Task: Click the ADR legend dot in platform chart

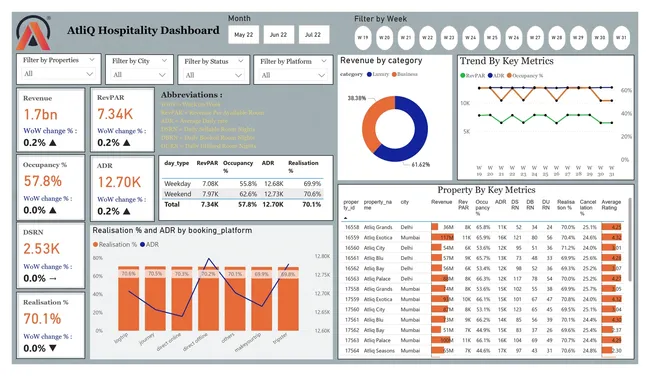Action: (142, 245)
